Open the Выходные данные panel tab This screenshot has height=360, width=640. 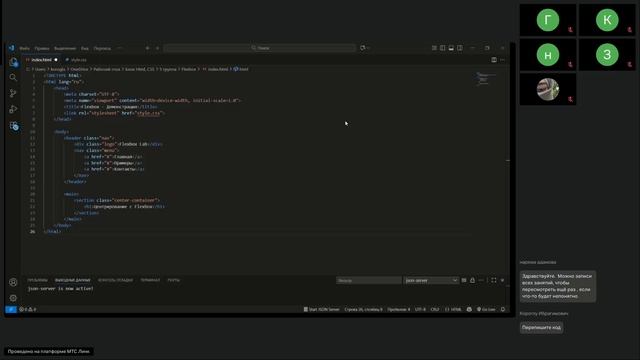pyautogui.click(x=73, y=280)
